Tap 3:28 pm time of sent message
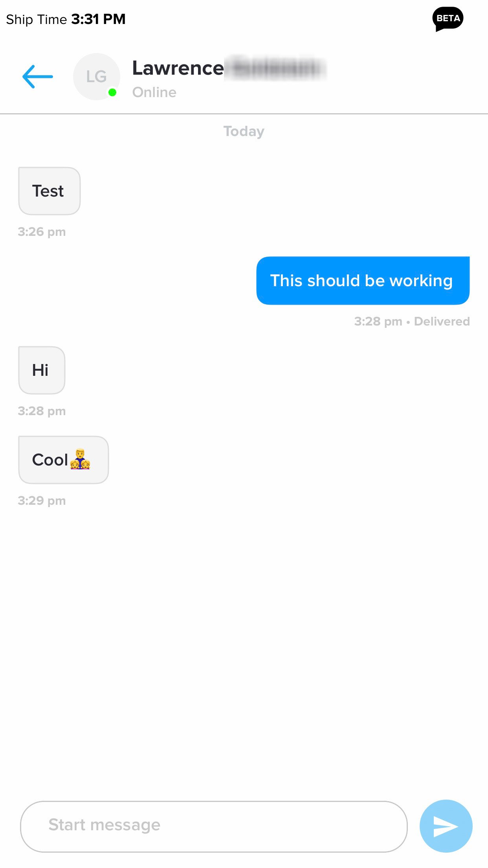The height and width of the screenshot is (868, 488). click(378, 322)
